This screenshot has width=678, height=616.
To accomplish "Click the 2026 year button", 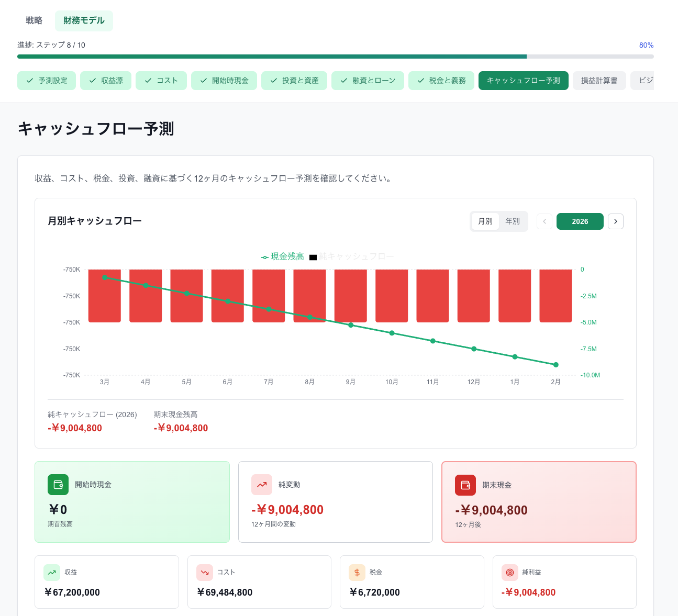I will pyautogui.click(x=580, y=221).
